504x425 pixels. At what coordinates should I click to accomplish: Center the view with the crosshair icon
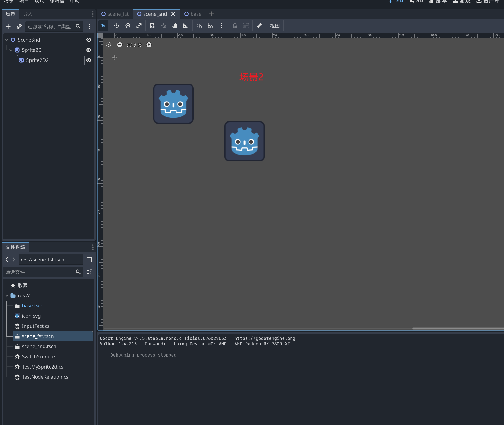click(x=109, y=45)
